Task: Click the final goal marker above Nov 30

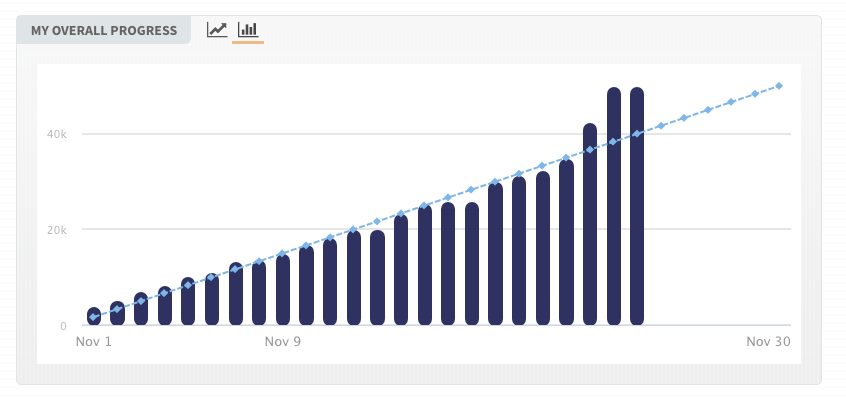Action: 779,86
